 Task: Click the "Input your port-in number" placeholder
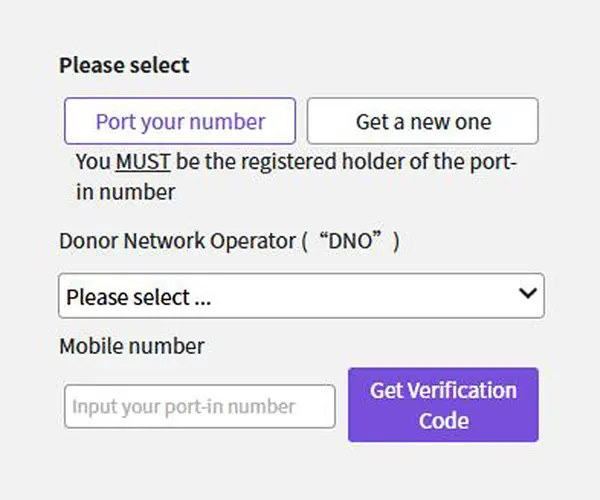184,407
